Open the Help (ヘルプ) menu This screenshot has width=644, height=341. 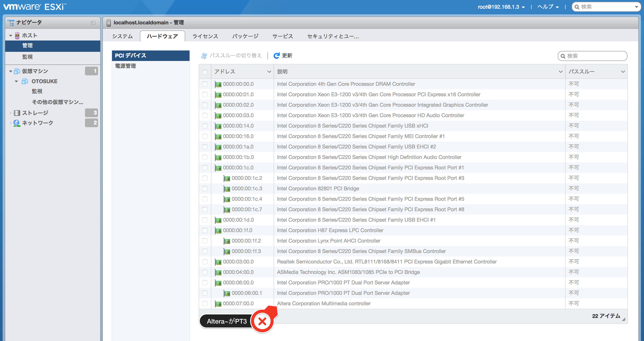(548, 7)
